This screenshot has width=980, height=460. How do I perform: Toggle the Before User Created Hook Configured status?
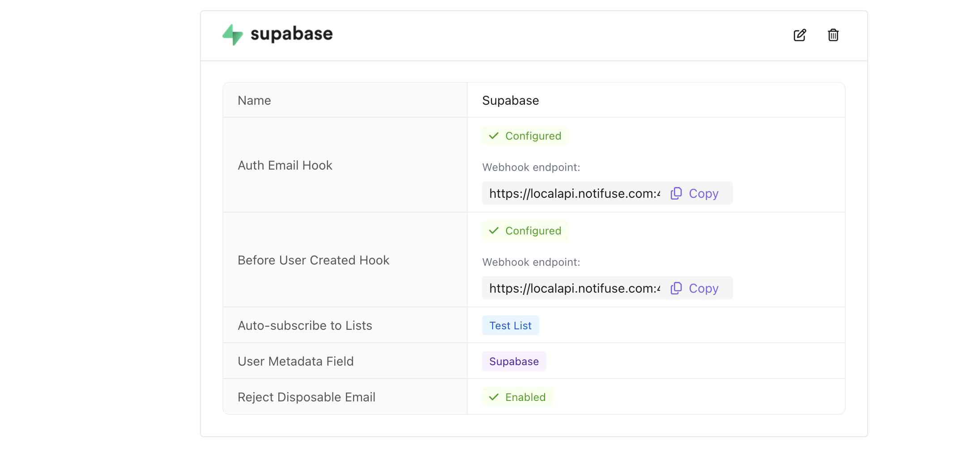[x=525, y=230]
